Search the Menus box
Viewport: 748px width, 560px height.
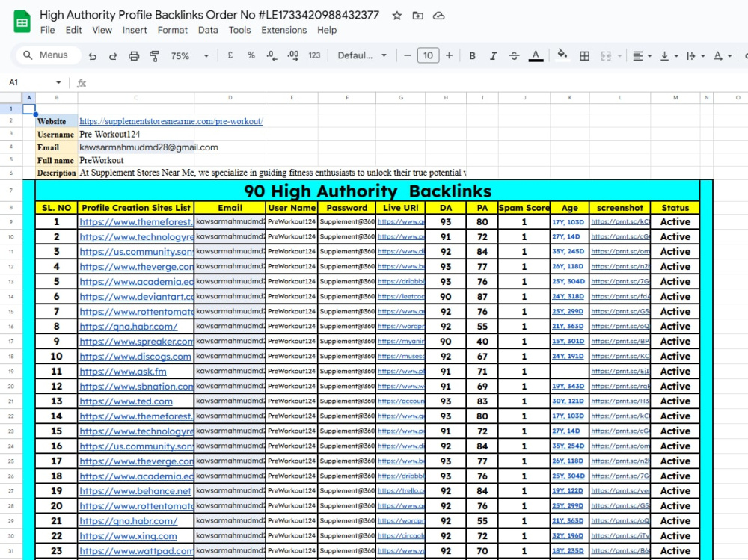(49, 55)
